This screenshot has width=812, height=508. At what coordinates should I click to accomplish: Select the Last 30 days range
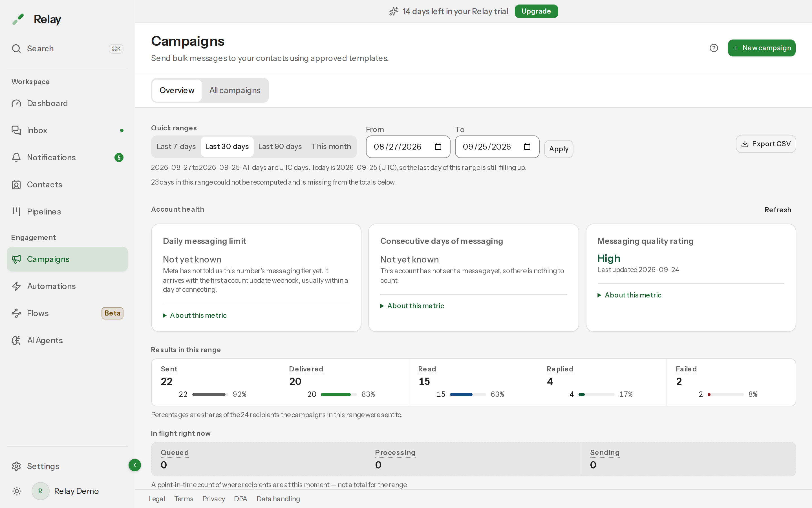(x=227, y=146)
